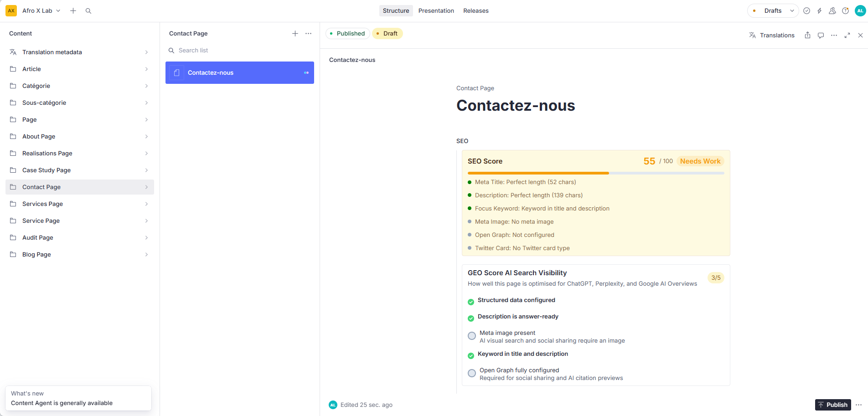The width and height of the screenshot is (868, 416).
Task: Toggle Meta image present check circle
Action: pos(472,336)
